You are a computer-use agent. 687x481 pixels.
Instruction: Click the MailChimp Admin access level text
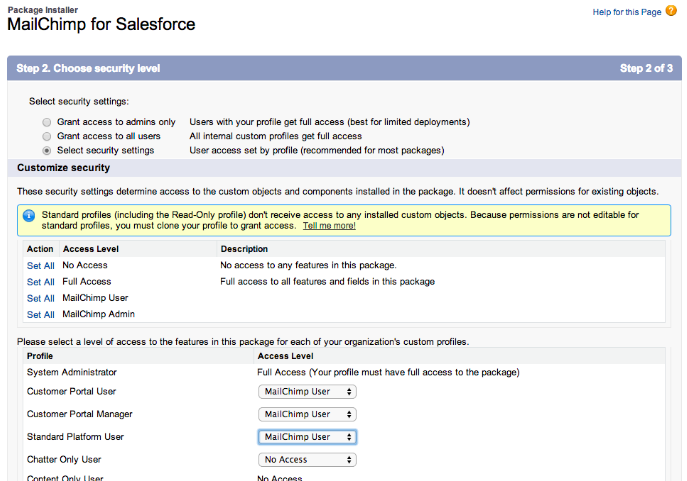pyautogui.click(x=99, y=315)
